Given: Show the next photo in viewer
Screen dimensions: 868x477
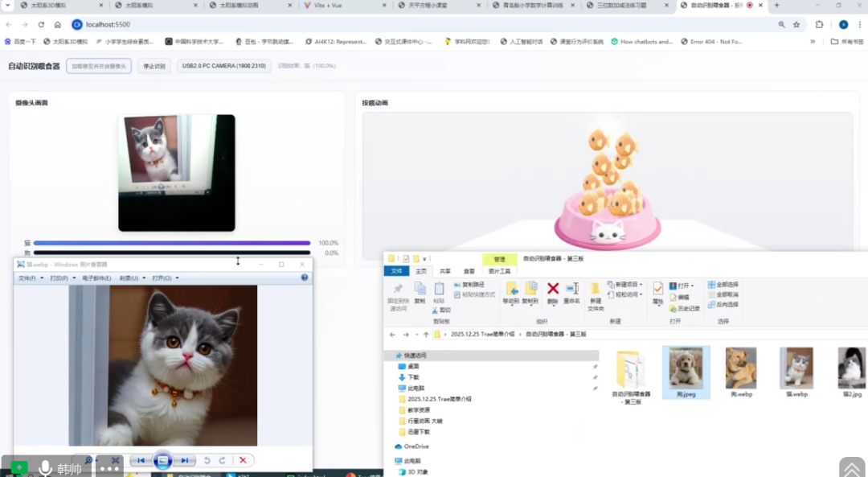Looking at the screenshot, I should (x=185, y=460).
